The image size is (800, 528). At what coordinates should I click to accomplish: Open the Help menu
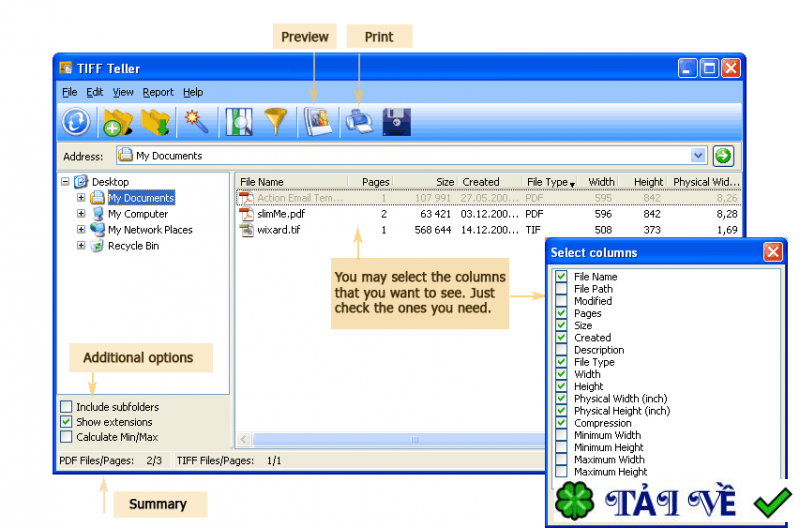193,92
